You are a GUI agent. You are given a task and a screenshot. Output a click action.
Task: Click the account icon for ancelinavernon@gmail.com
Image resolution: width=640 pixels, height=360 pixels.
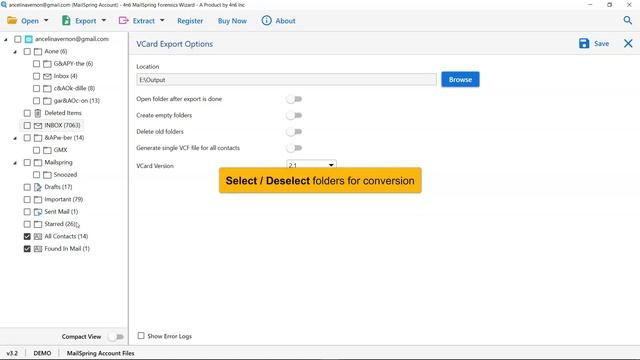point(29,39)
